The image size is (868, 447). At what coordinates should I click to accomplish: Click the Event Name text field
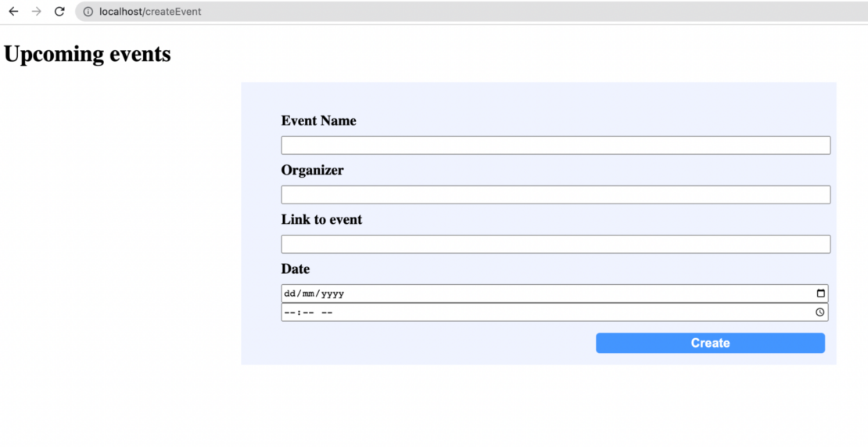(x=555, y=146)
